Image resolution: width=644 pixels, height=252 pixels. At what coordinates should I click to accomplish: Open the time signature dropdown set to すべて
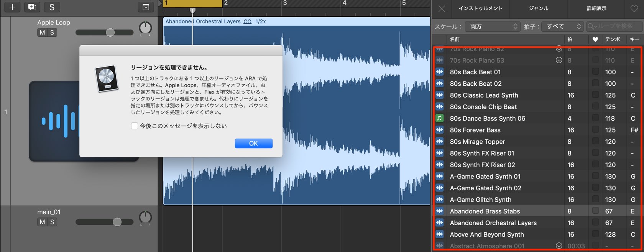(563, 26)
